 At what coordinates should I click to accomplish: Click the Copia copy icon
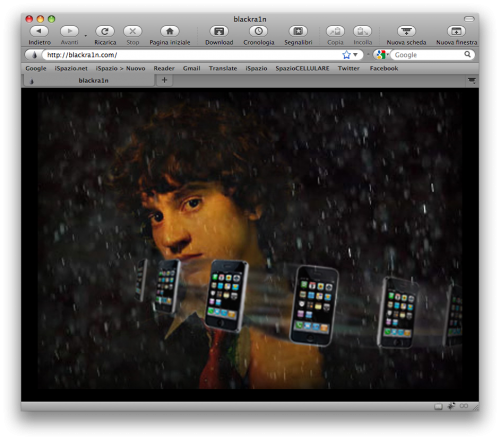pyautogui.click(x=335, y=31)
